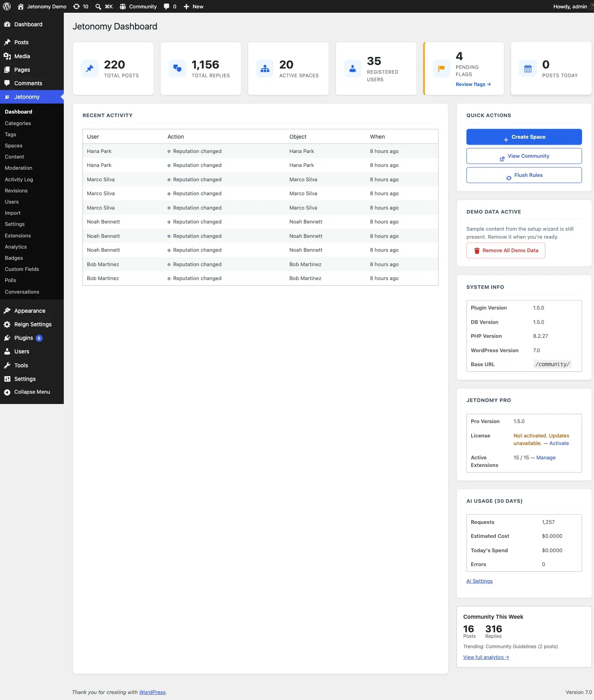Click the flag icon on Pending Flags card
This screenshot has height=700, width=594.
(x=441, y=69)
